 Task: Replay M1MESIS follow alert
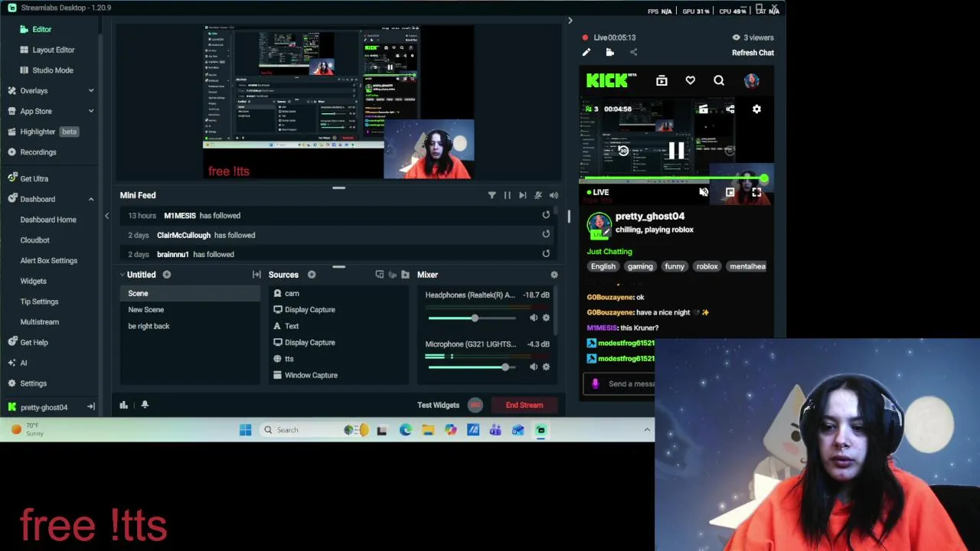(546, 216)
